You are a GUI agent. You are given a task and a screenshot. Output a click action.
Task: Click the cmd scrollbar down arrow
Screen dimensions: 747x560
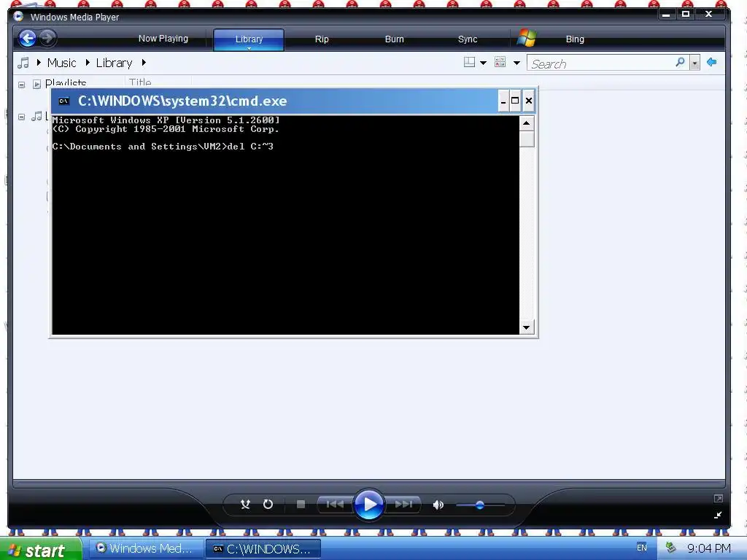(x=527, y=327)
